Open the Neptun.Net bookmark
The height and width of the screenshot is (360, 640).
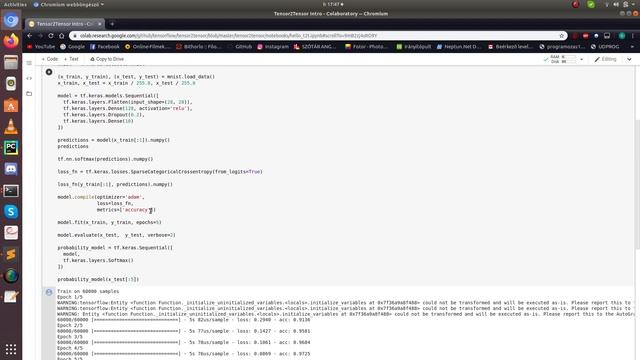click(x=460, y=47)
